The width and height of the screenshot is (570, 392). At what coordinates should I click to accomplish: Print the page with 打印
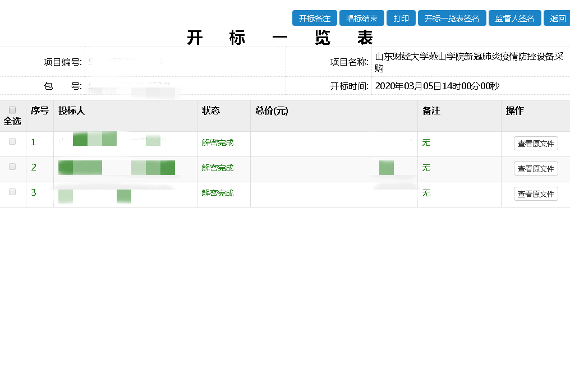401,19
